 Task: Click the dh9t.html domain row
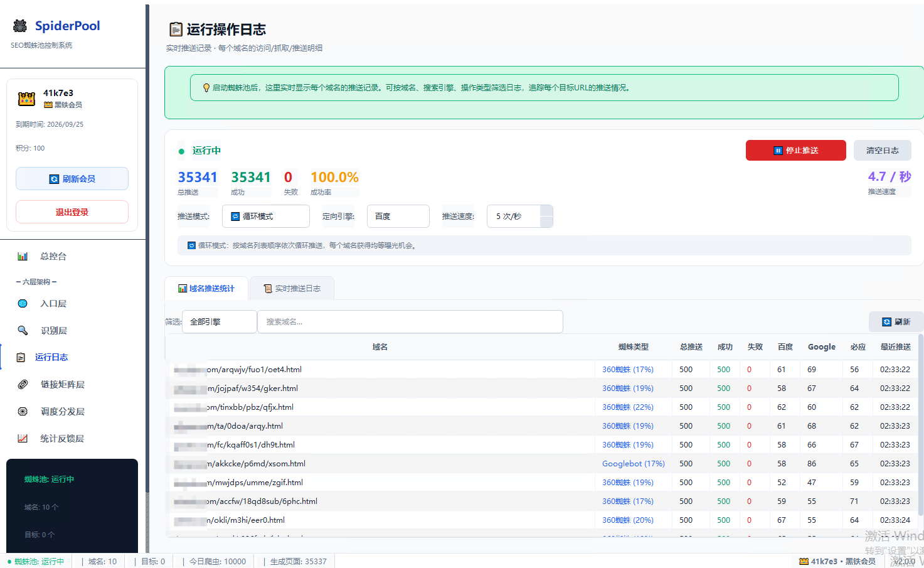click(x=542, y=445)
